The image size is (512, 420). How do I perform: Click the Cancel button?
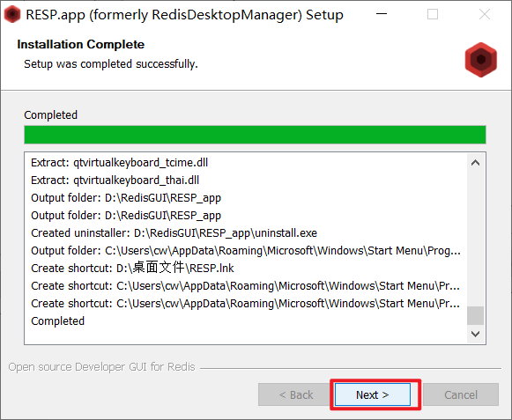[461, 394]
